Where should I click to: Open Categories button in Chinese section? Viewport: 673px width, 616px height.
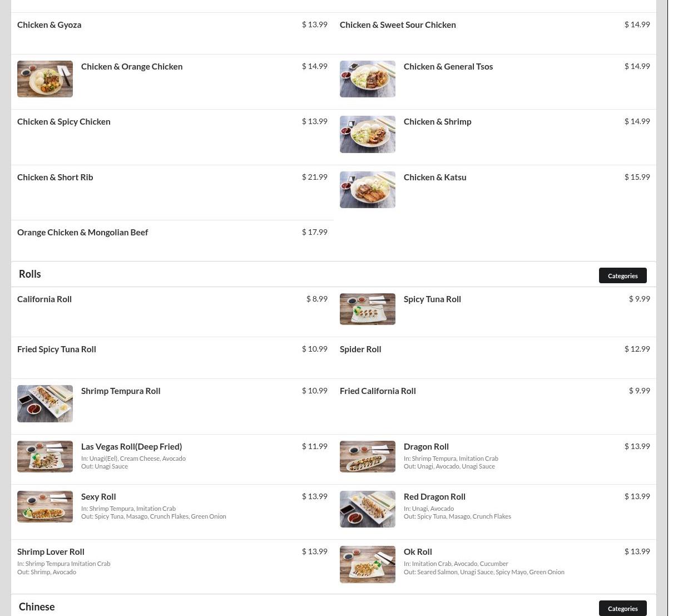[x=623, y=608]
